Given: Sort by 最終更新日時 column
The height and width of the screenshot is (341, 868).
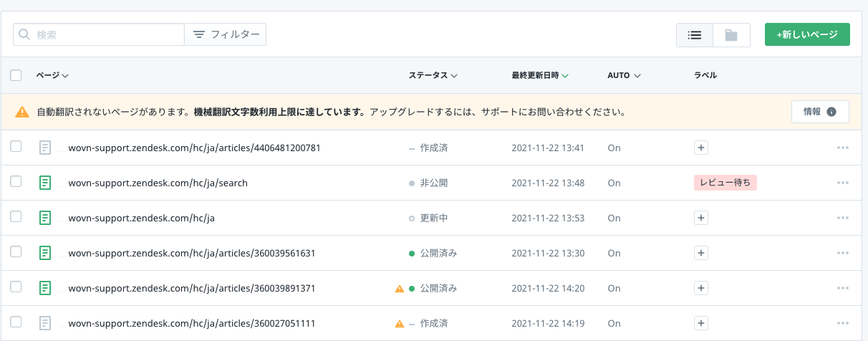Looking at the screenshot, I should [x=540, y=75].
